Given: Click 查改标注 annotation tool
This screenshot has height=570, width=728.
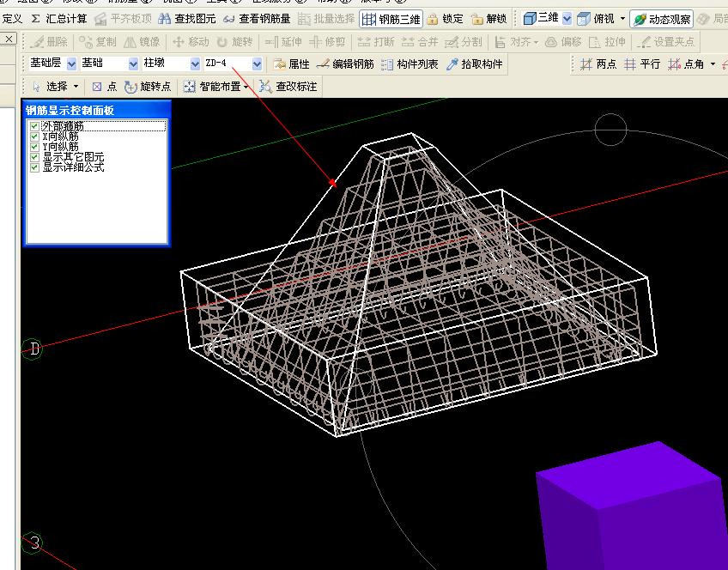Looking at the screenshot, I should (x=288, y=87).
